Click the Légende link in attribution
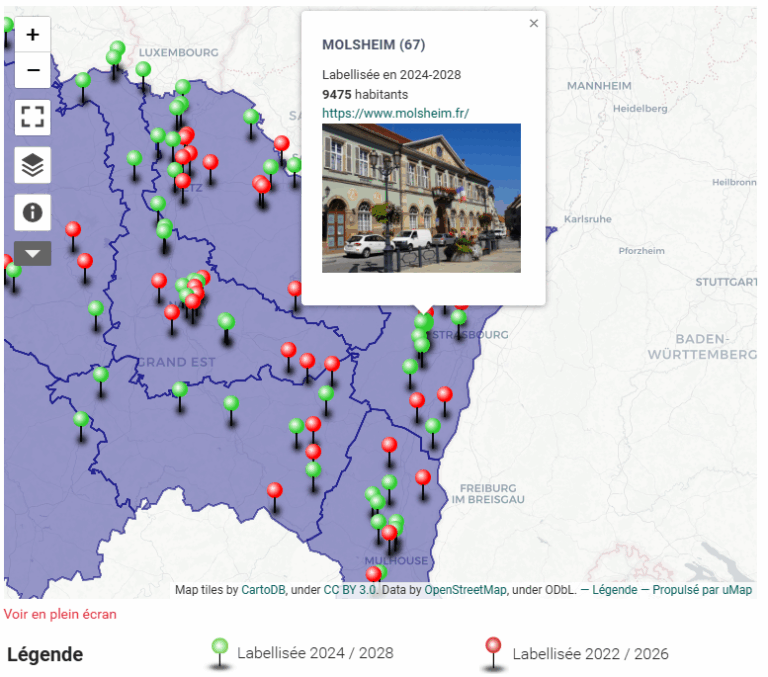This screenshot has width=768, height=677. click(x=614, y=590)
